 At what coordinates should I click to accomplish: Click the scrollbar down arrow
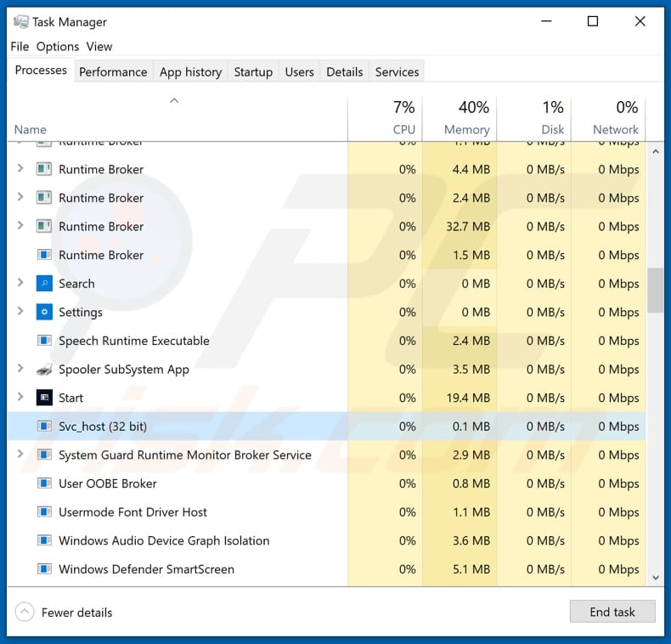point(656,578)
